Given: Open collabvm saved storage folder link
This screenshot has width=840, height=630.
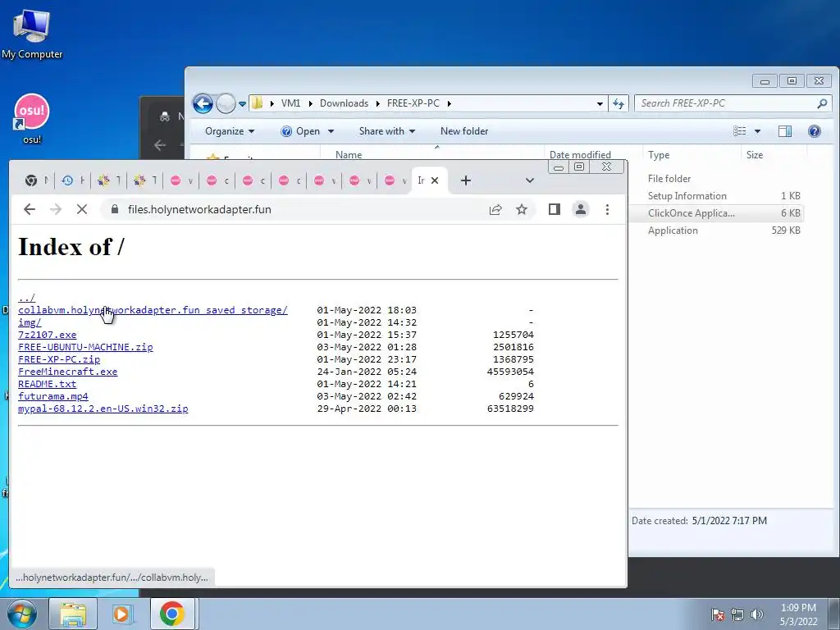Looking at the screenshot, I should pyautogui.click(x=153, y=310).
